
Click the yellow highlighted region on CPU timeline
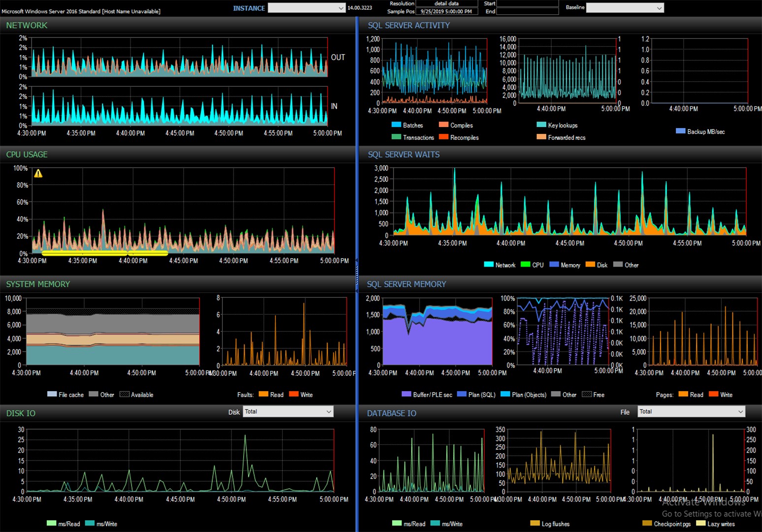(x=103, y=253)
